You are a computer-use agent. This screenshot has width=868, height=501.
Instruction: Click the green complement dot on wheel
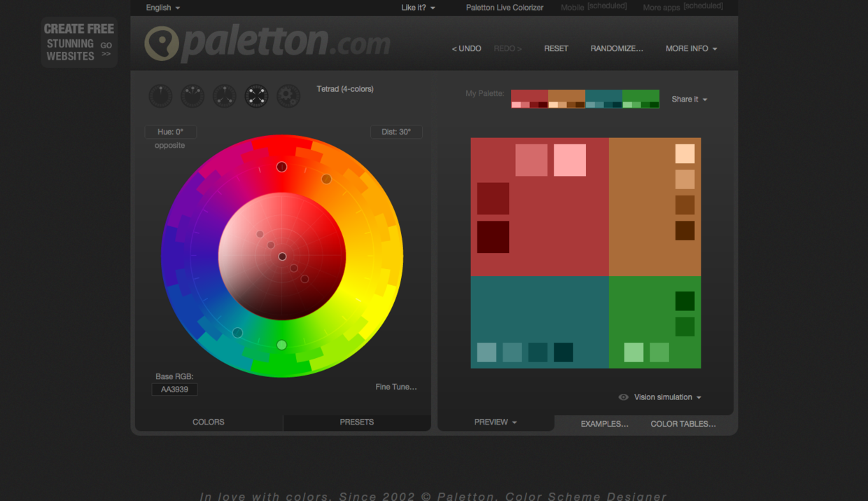click(x=281, y=345)
